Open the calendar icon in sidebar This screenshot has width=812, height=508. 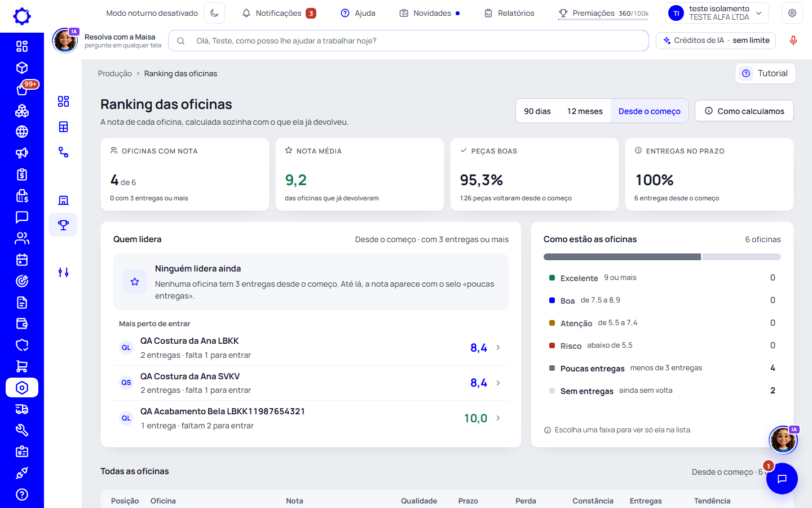(x=22, y=260)
